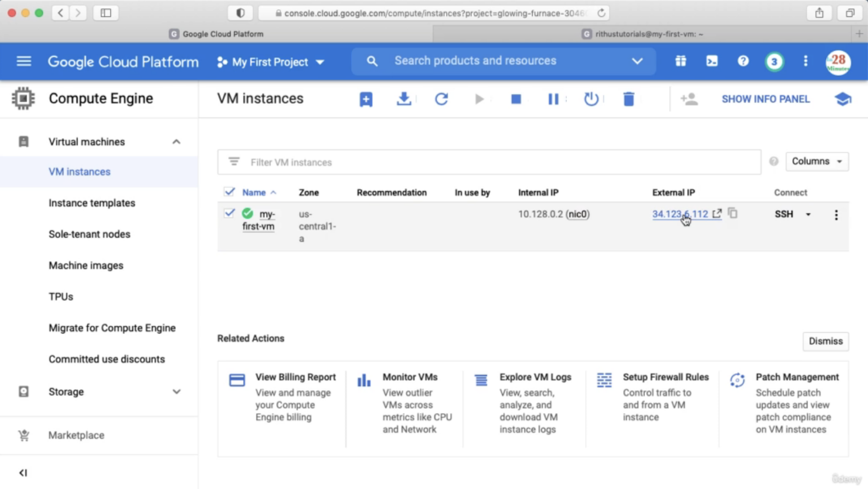Screen dimensions: 868x489
Task: Toggle the Safari sidebar button
Action: tap(106, 13)
